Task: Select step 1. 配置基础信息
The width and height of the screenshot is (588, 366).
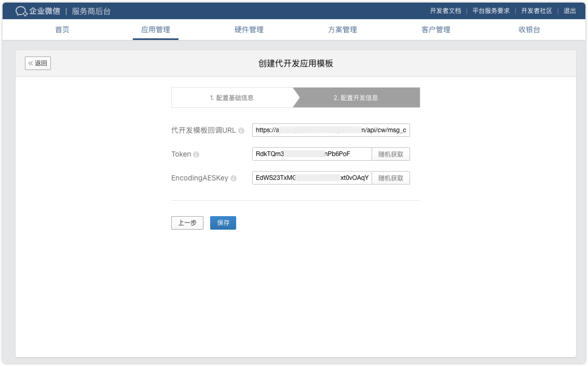Action: coord(231,97)
